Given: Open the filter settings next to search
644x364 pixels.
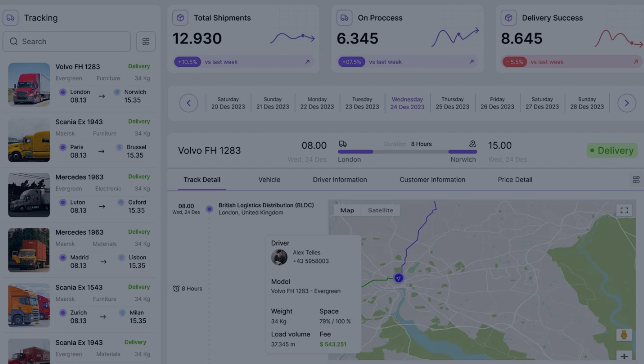Looking at the screenshot, I should tap(146, 41).
